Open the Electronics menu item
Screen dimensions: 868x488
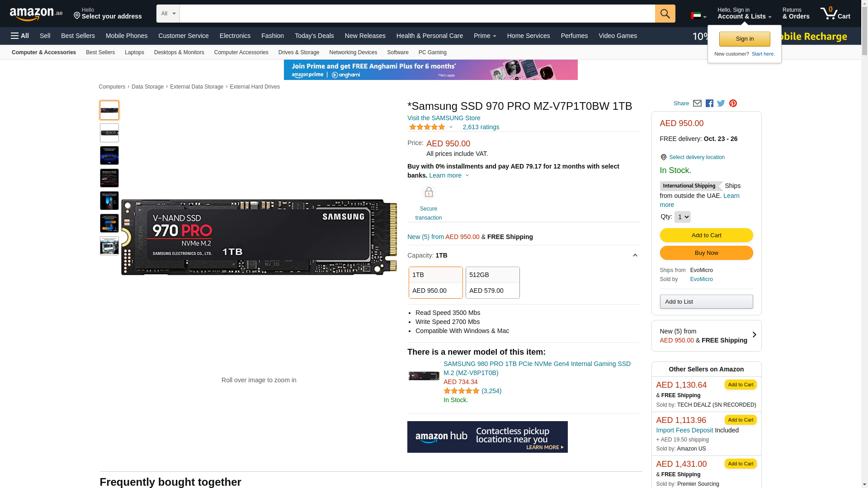point(235,36)
